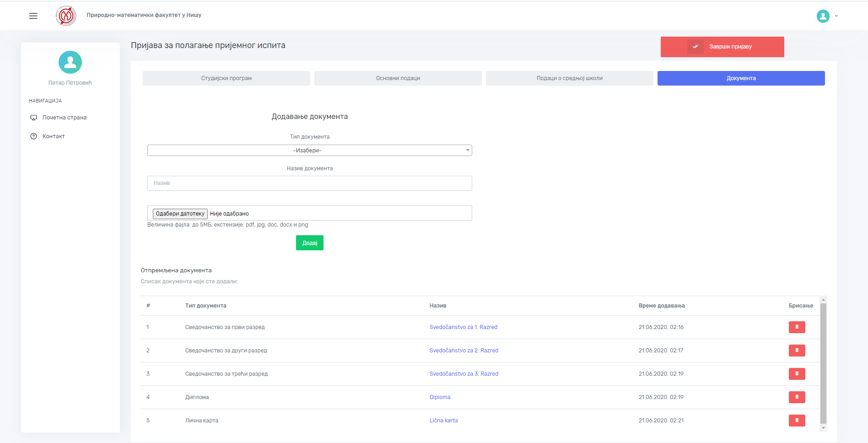The height and width of the screenshot is (443, 868).
Task: Delete Svedočanstvo za 2. Razred document
Action: point(797,351)
